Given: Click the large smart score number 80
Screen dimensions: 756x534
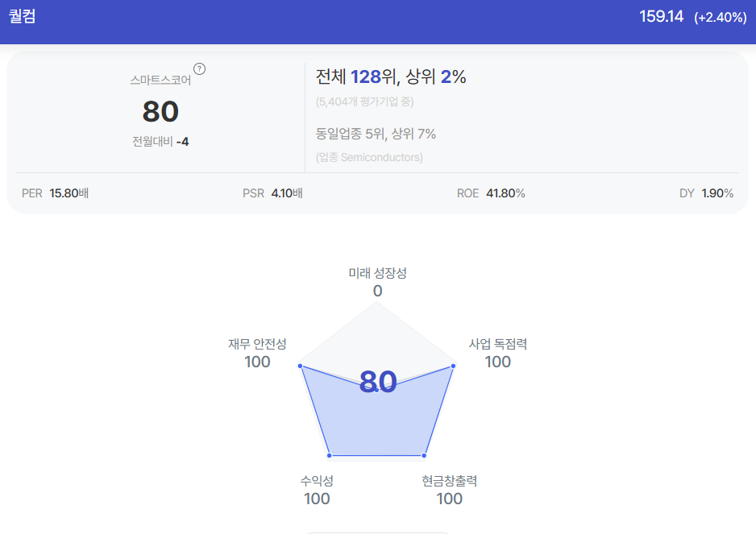Looking at the screenshot, I should pos(160,111).
